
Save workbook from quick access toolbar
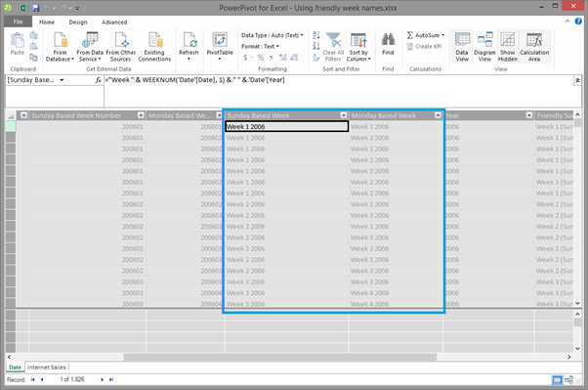35,8
